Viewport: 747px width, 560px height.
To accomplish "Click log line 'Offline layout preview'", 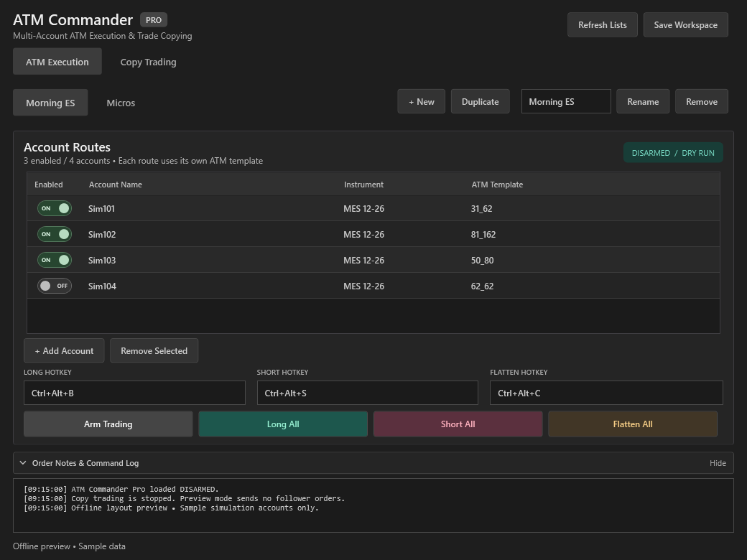I will 172,508.
